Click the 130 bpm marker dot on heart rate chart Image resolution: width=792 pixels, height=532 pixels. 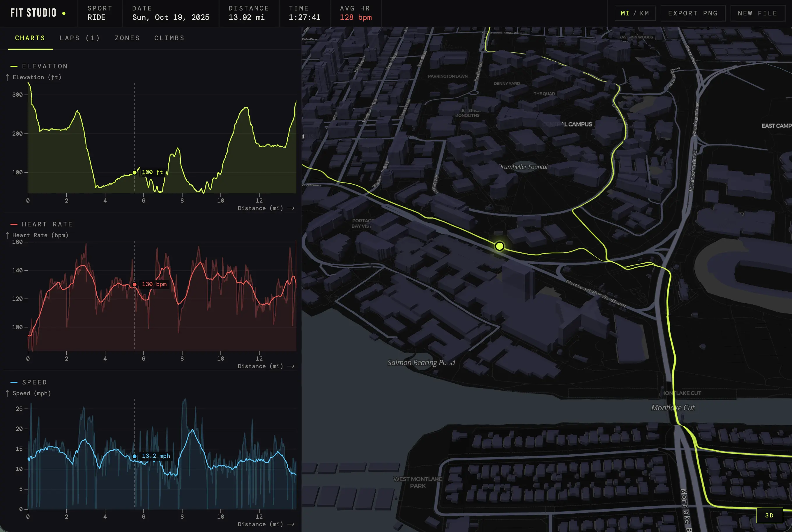click(x=135, y=285)
